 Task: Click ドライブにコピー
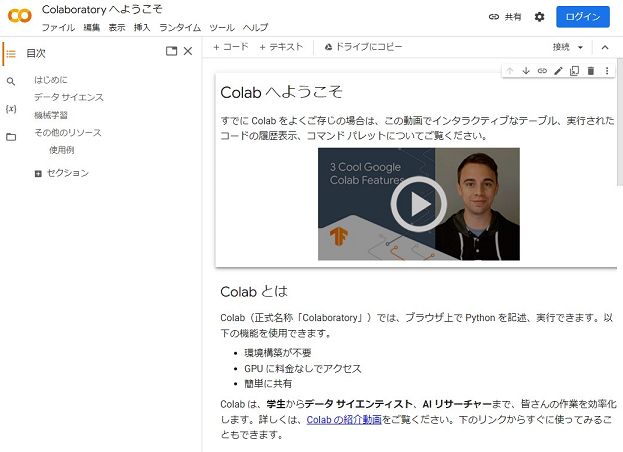363,47
